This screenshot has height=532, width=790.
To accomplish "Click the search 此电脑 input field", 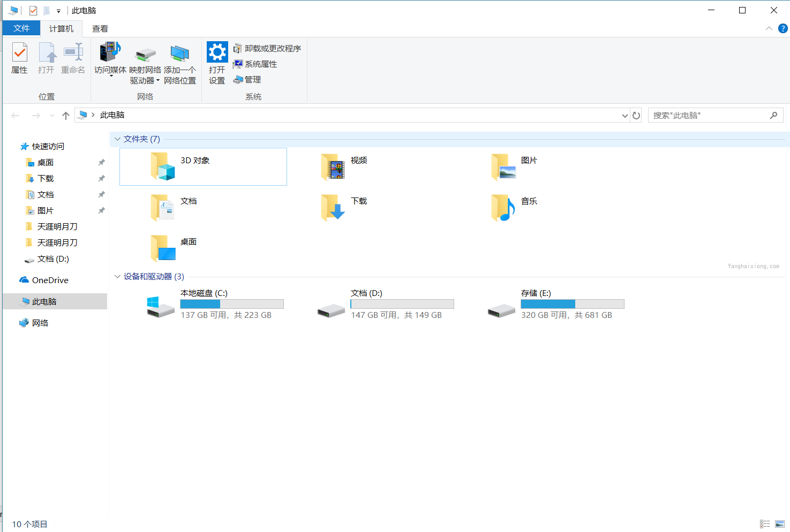I will pos(716,115).
